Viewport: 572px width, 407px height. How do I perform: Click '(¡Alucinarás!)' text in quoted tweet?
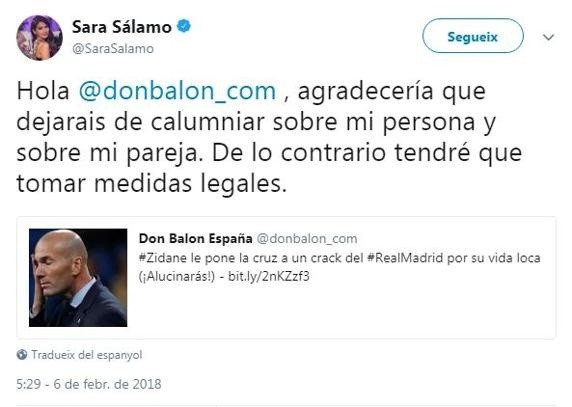177,276
